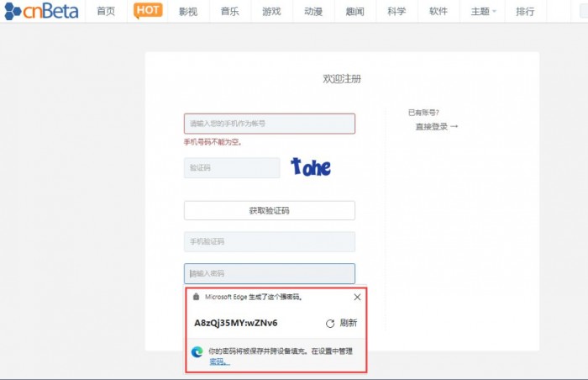
Task: Open the 密码 settings link in popup
Action: coord(218,362)
